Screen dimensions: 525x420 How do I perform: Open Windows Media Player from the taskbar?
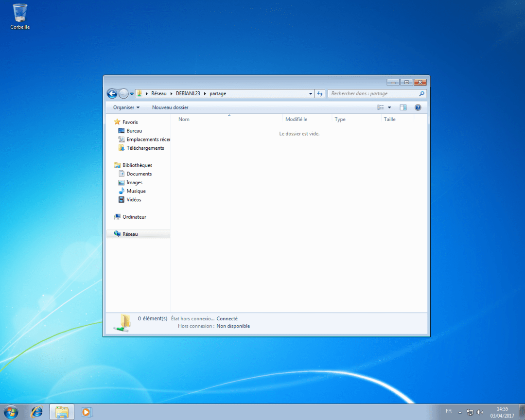coord(87,412)
